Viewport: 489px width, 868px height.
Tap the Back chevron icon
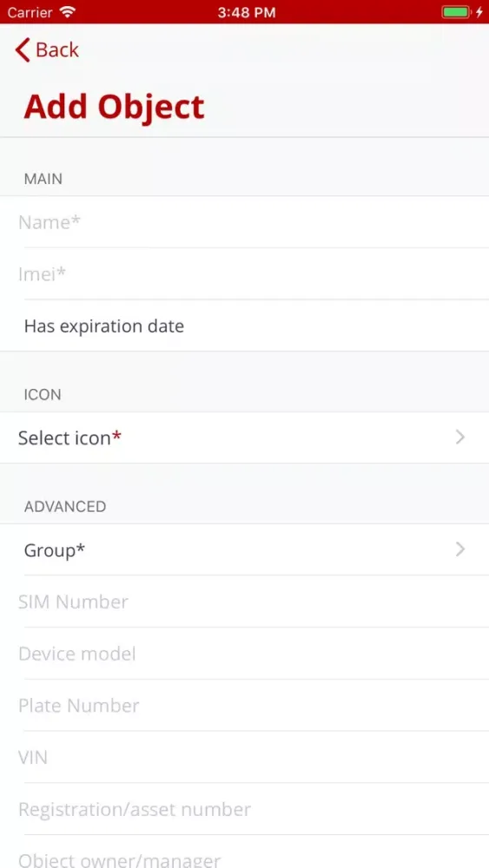pos(23,49)
